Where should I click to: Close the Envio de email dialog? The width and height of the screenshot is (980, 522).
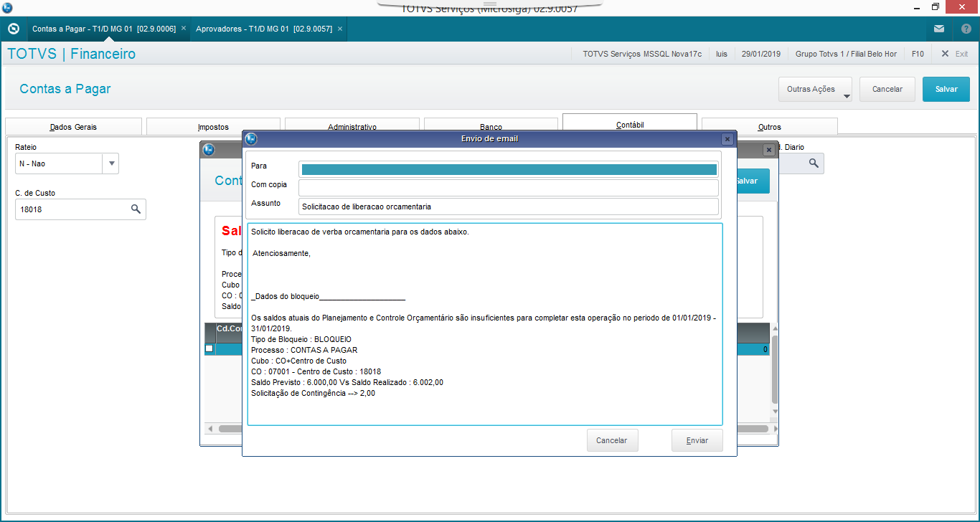(x=727, y=139)
